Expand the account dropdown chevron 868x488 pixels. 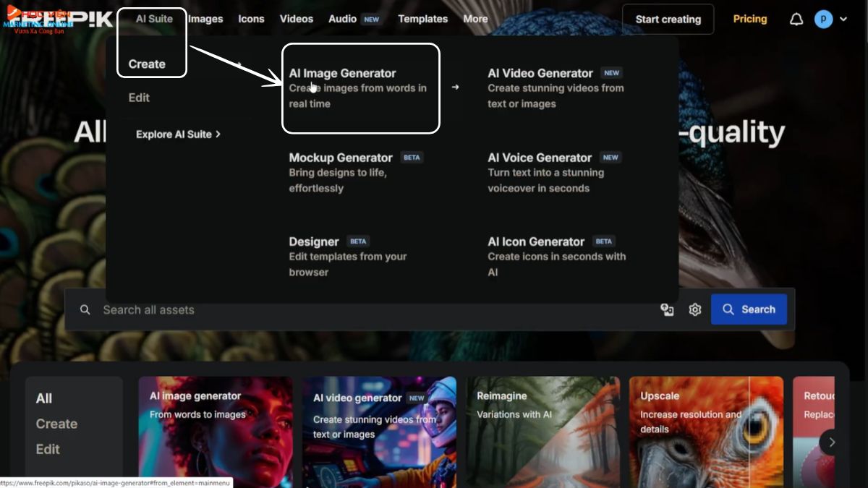(x=843, y=20)
